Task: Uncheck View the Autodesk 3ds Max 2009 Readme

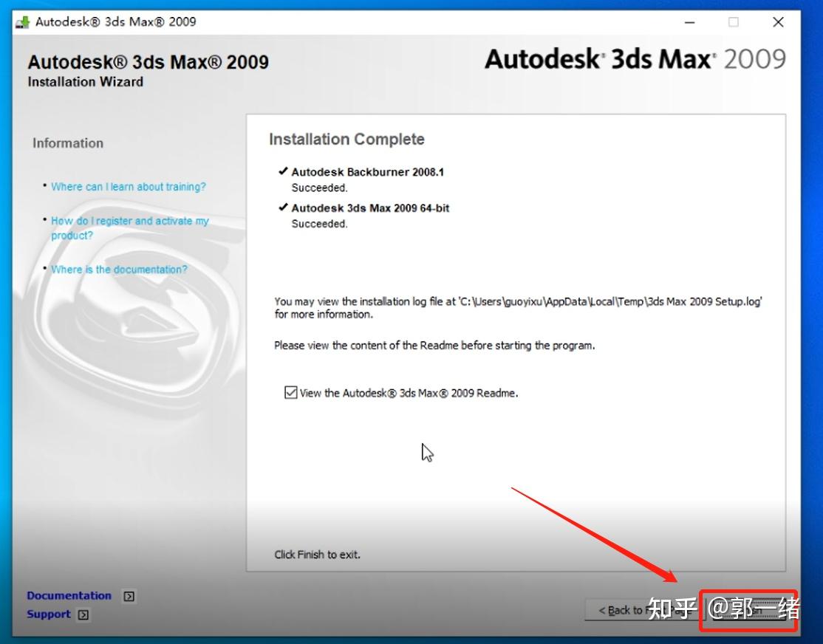Action: click(x=291, y=393)
